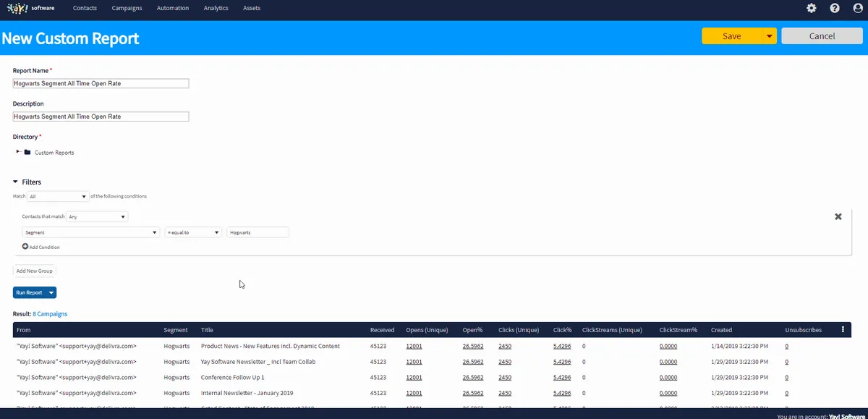Open the settings gear icon
This screenshot has height=419, width=868.
[812, 8]
